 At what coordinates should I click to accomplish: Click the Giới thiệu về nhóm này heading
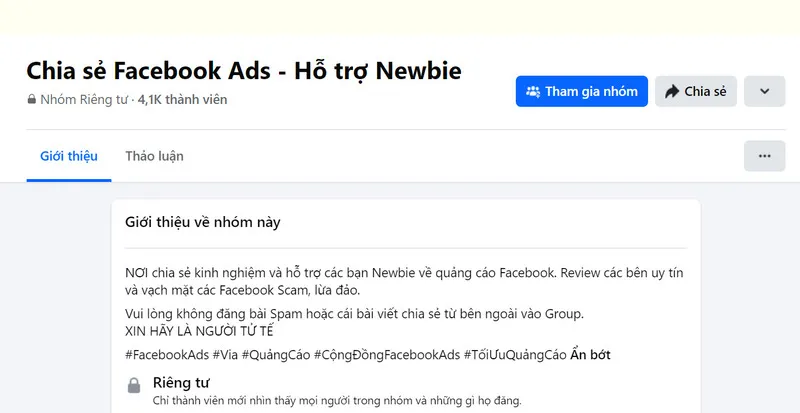click(x=203, y=223)
